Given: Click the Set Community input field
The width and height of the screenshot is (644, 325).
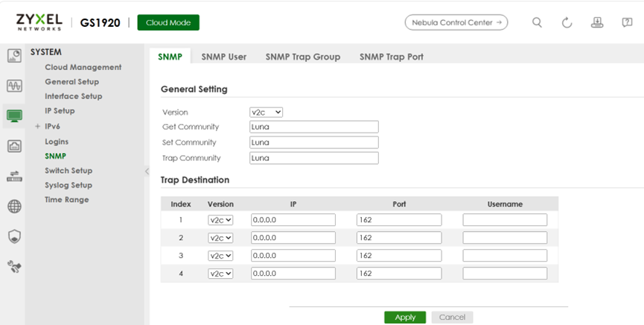Looking at the screenshot, I should coord(314,142).
